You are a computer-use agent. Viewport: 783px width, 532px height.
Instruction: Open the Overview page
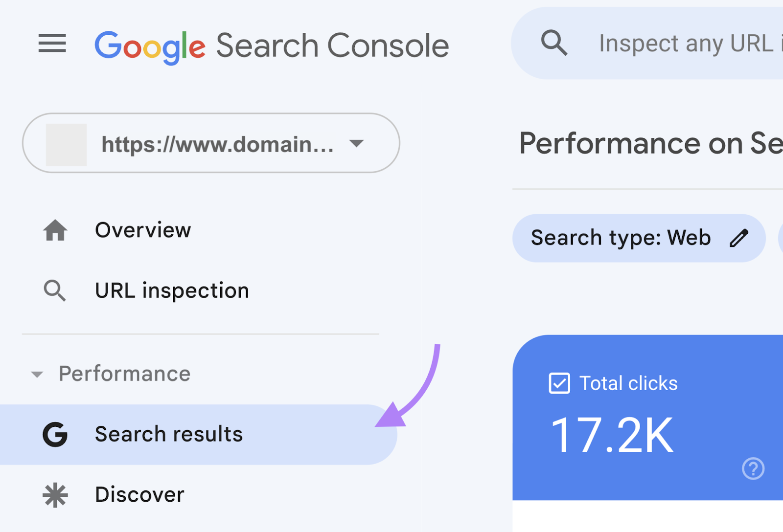pyautogui.click(x=142, y=230)
